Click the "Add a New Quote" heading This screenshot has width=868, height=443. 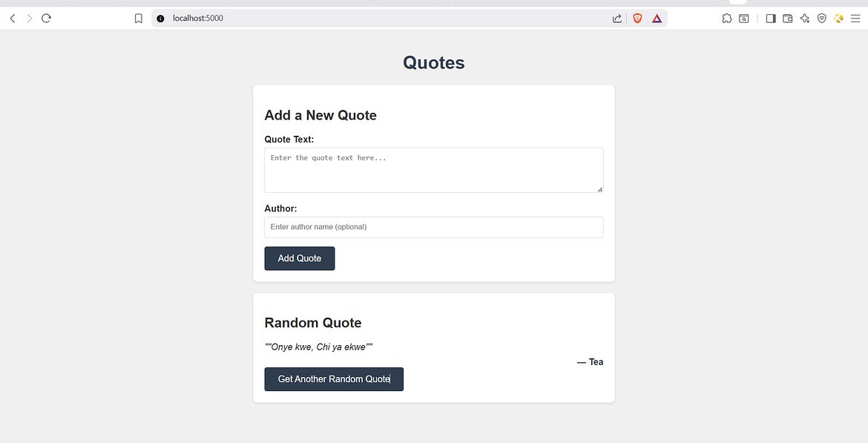pyautogui.click(x=320, y=115)
